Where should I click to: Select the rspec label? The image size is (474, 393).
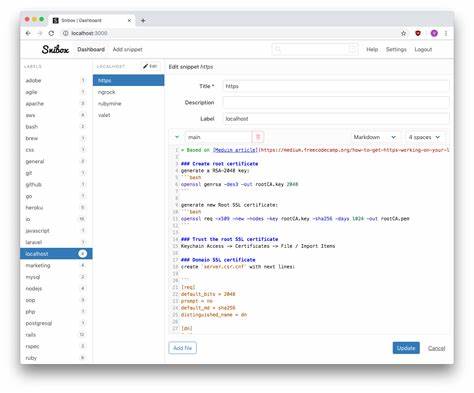click(x=56, y=346)
